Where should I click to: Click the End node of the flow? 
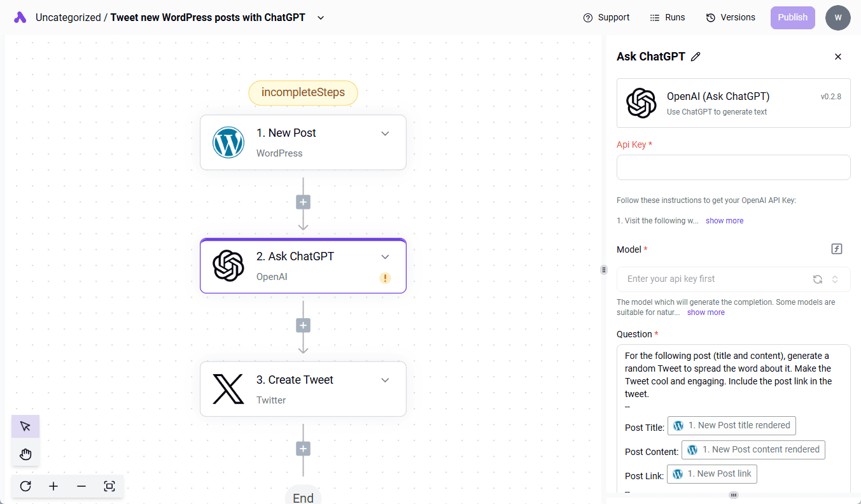[x=303, y=497]
